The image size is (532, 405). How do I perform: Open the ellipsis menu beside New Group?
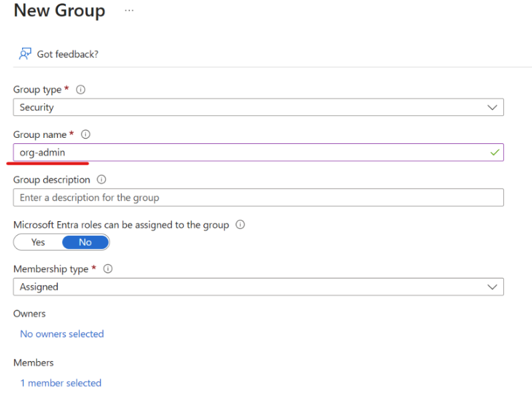coord(129,11)
